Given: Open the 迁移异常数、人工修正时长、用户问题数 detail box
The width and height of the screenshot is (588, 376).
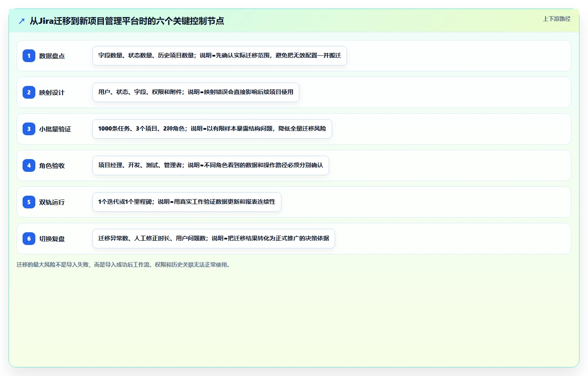Looking at the screenshot, I should [214, 239].
